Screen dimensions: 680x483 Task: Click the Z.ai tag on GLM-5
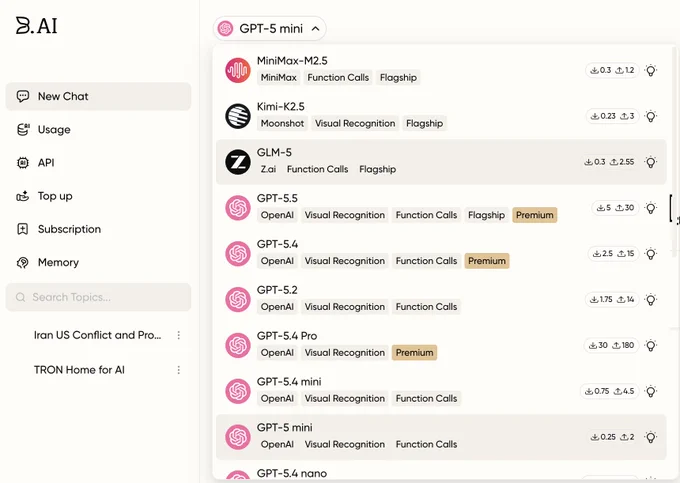(268, 170)
